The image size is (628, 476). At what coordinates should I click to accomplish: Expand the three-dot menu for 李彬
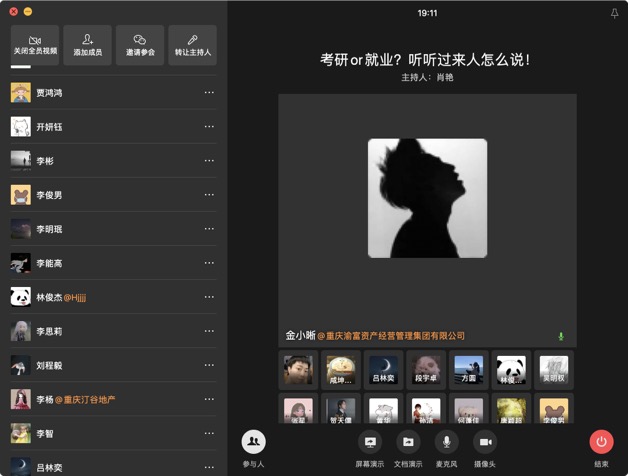coord(209,161)
